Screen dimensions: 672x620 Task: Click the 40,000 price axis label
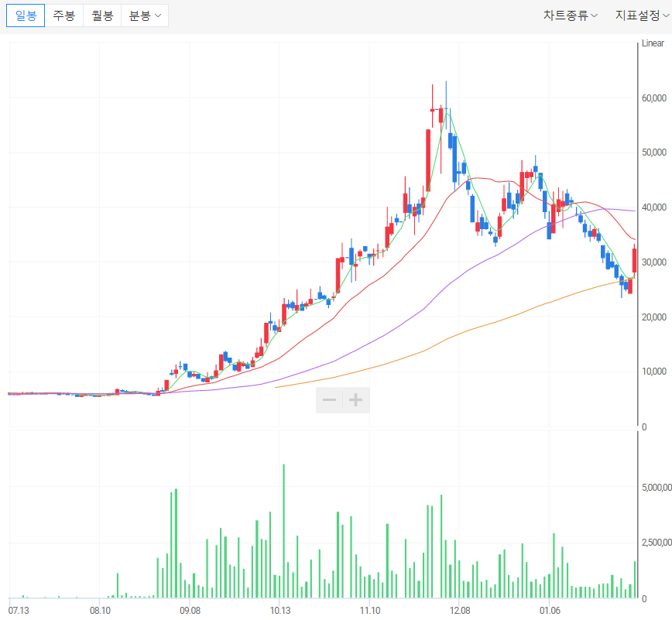coord(654,207)
